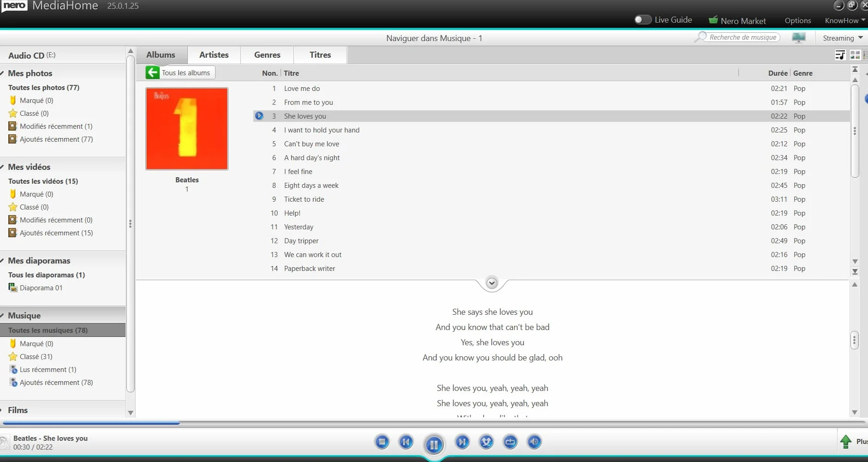Skip to the next track
868x462 pixels.
click(462, 442)
